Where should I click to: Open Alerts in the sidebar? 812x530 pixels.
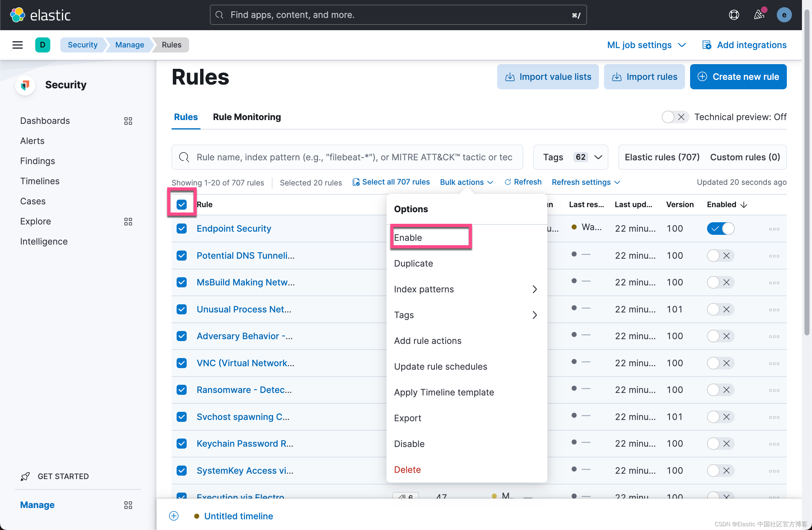(32, 141)
